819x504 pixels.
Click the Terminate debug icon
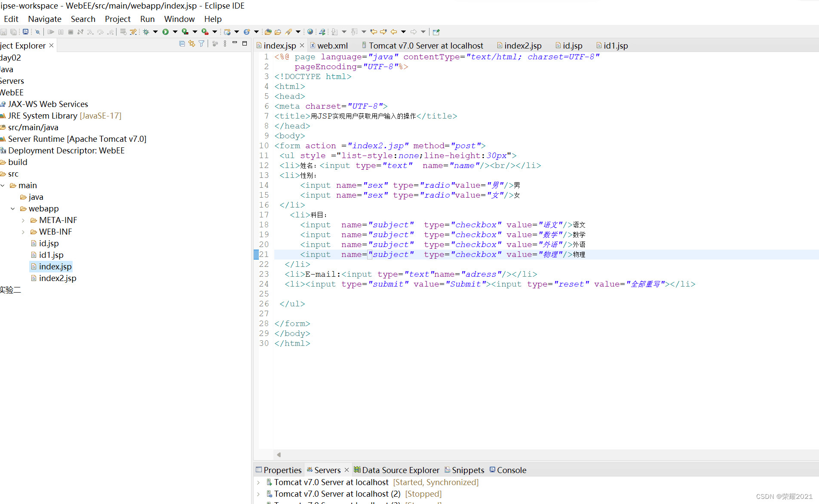(x=71, y=32)
